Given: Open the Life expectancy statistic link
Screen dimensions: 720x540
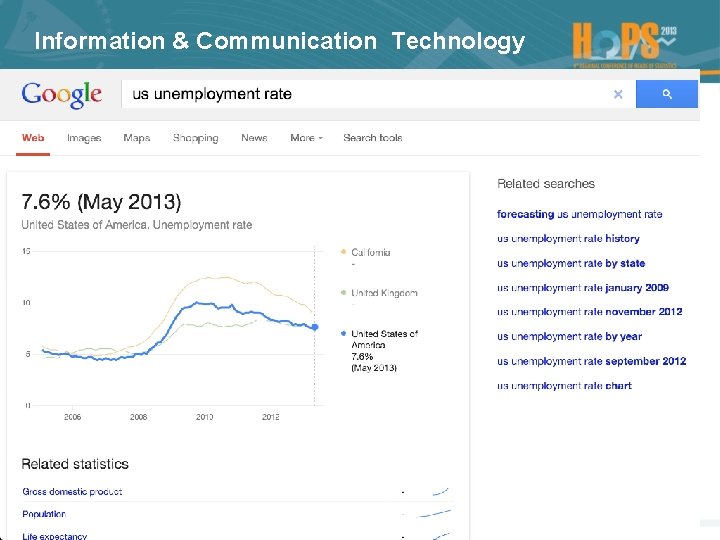Looking at the screenshot, I should click(55, 536).
